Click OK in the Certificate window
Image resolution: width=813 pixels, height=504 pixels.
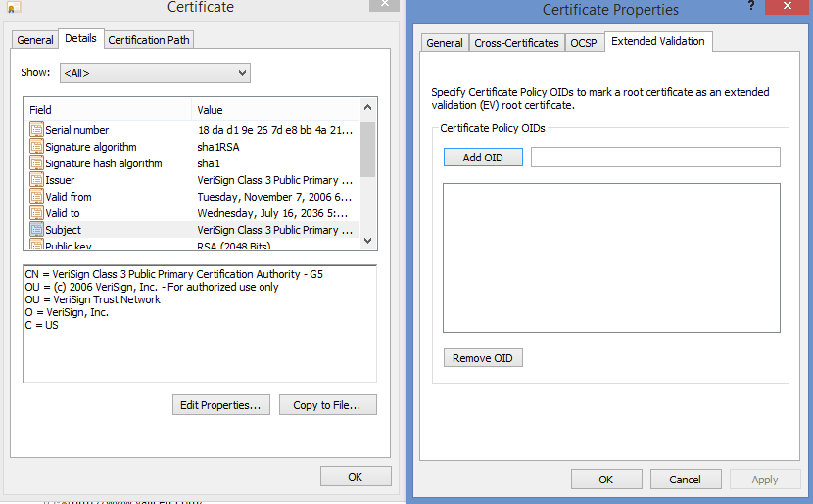tap(356, 477)
